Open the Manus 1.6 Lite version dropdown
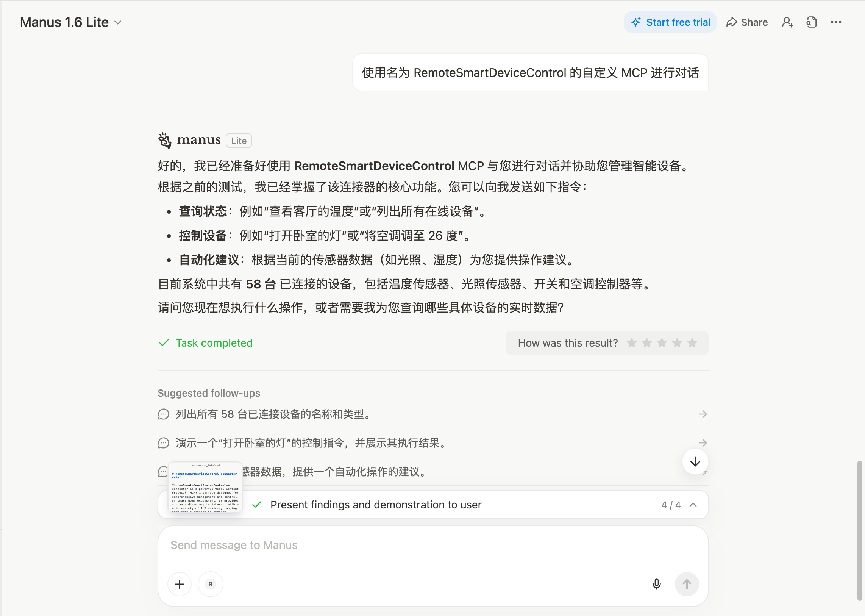The height and width of the screenshot is (616, 865). pos(117,22)
